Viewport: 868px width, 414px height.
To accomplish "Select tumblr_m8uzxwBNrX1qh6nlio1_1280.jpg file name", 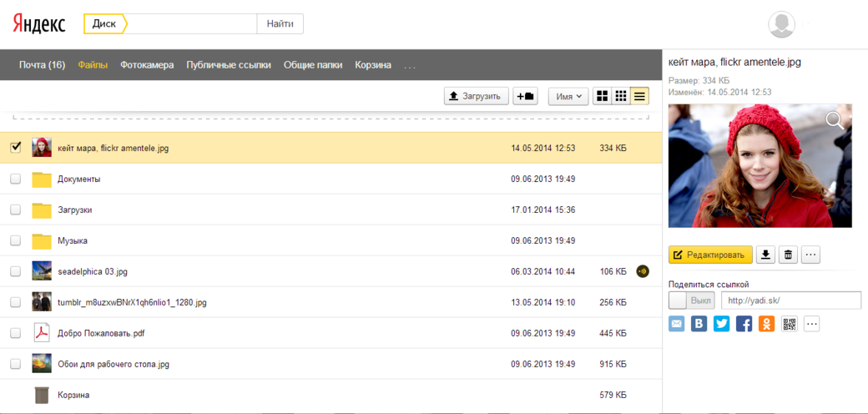I will [133, 303].
